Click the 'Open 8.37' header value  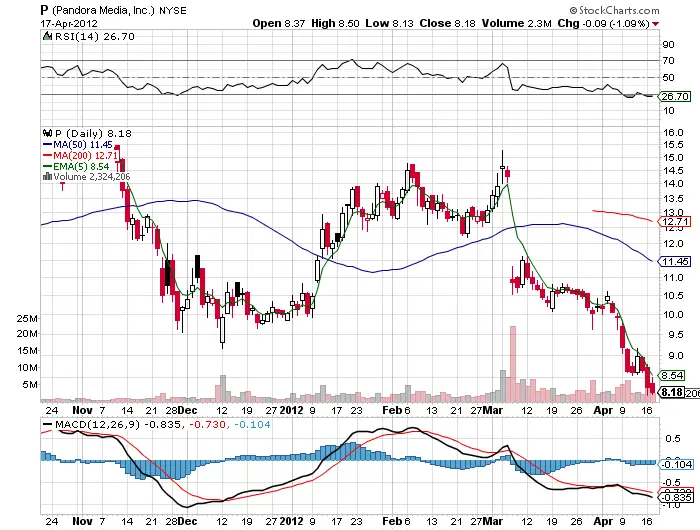click(x=279, y=23)
